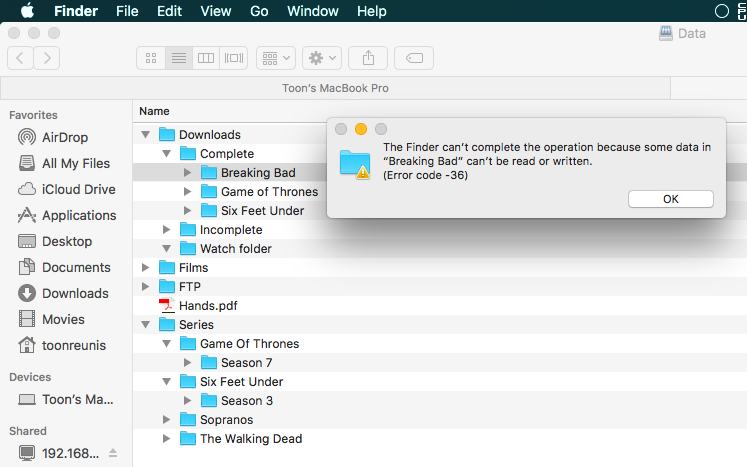Open iCloud Drive in the sidebar
Screen dimensions: 747x467
[x=67, y=189]
